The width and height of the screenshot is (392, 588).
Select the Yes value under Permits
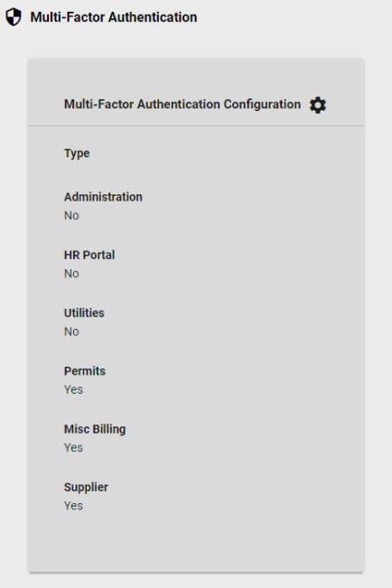click(73, 390)
